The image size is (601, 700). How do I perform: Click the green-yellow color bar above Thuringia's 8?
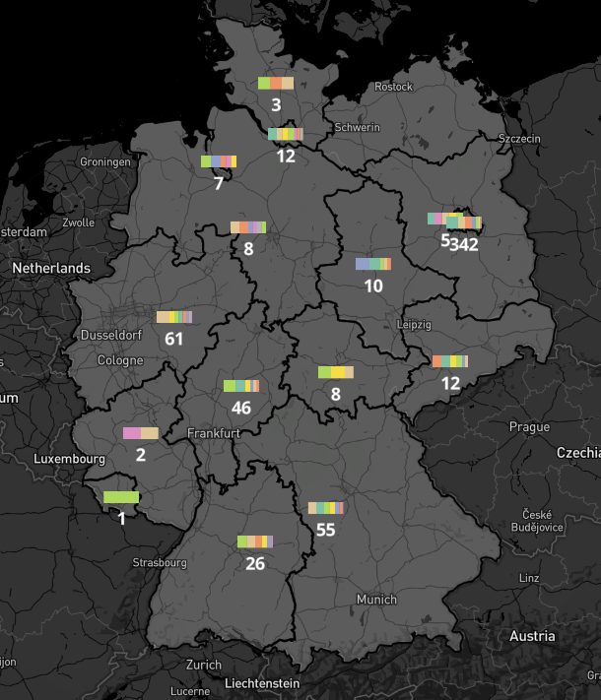(x=336, y=372)
